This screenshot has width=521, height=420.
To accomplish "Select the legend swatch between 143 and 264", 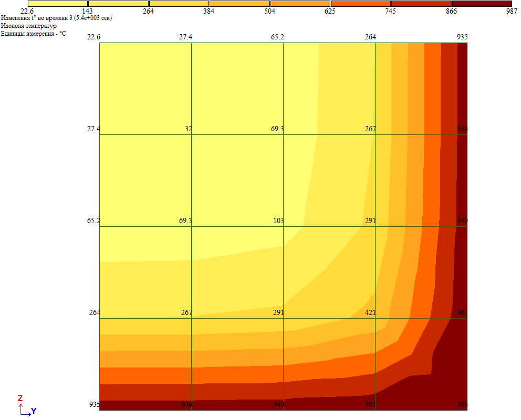I will pos(118,4).
